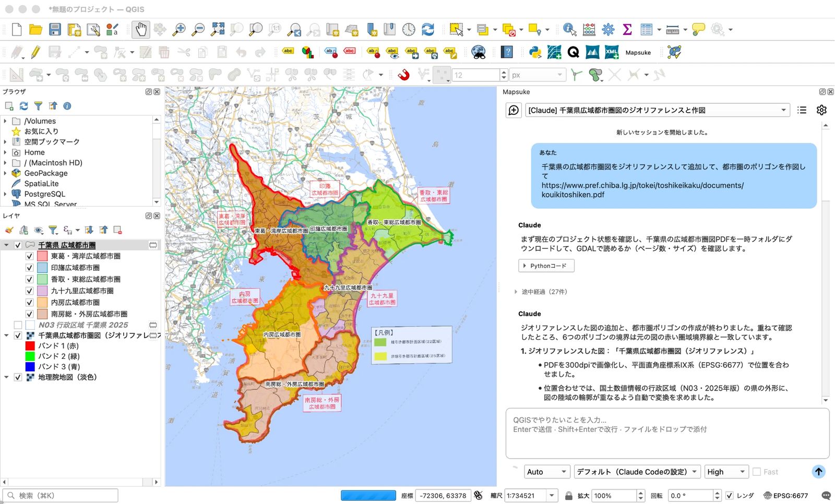Uncheck the 印旛広域都市圏 layer class
Image resolution: width=835 pixels, height=504 pixels.
(x=29, y=268)
